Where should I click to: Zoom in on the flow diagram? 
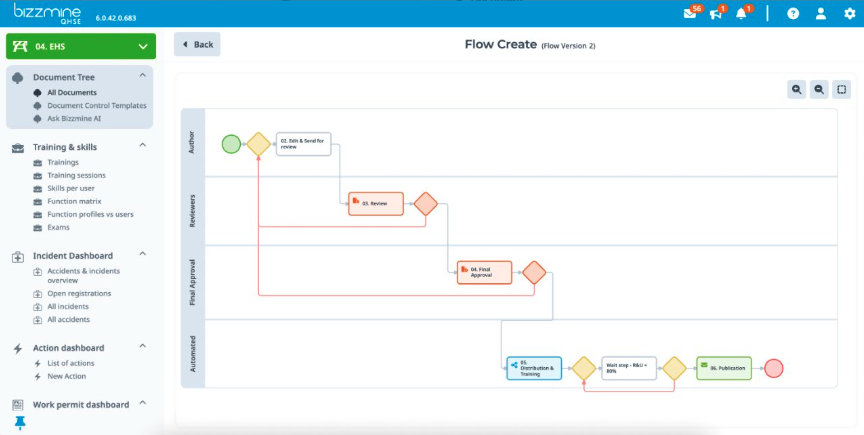pos(797,89)
